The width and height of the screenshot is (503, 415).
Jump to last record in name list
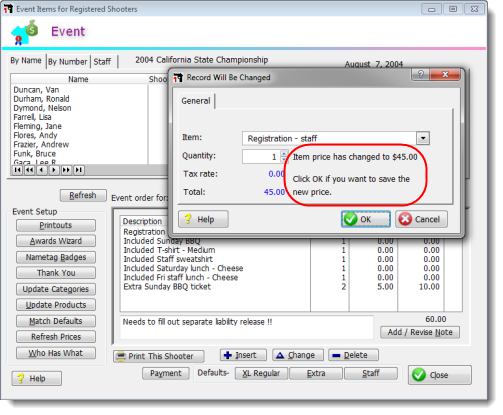78,170
